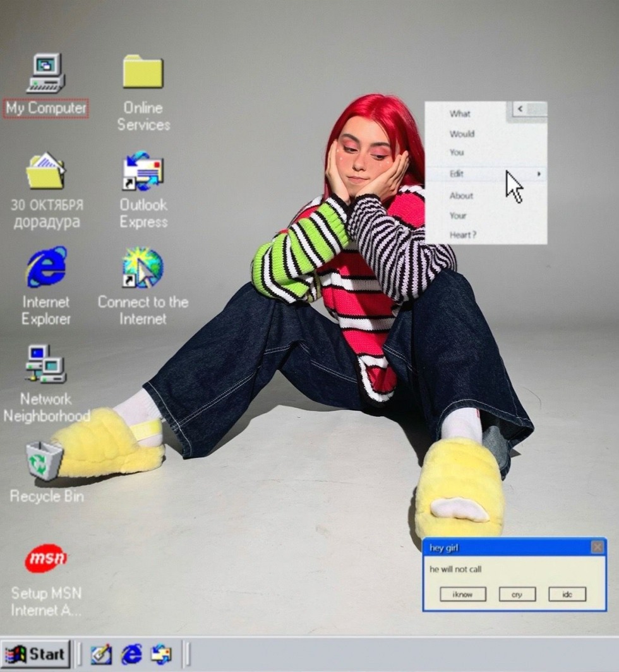The height and width of the screenshot is (672, 619).
Task: Choose the About item in context menu
Action: click(x=461, y=196)
